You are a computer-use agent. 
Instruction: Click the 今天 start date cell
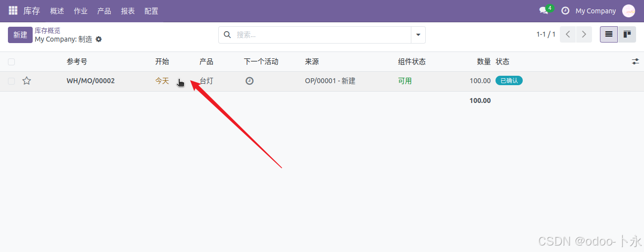pyautogui.click(x=162, y=81)
